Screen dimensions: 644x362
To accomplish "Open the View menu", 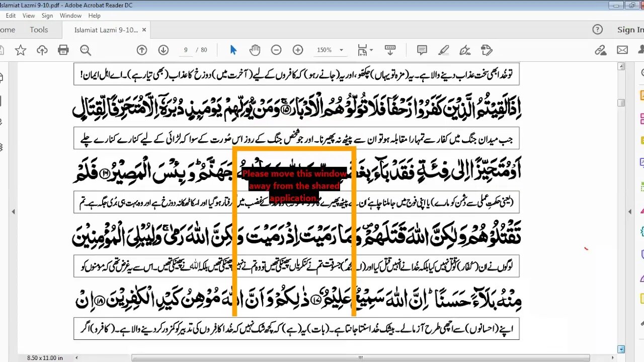I will click(29, 16).
